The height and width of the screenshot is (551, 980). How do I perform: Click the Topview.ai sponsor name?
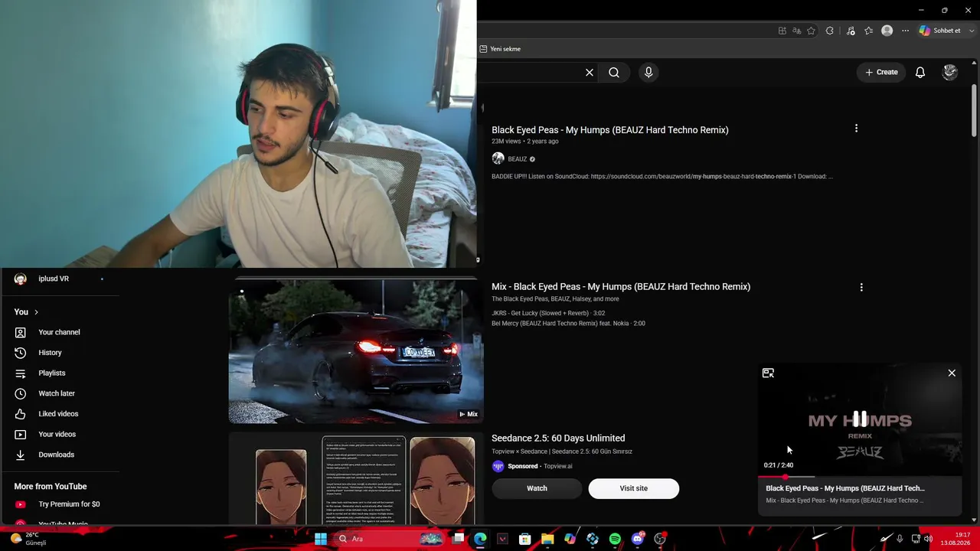point(558,466)
